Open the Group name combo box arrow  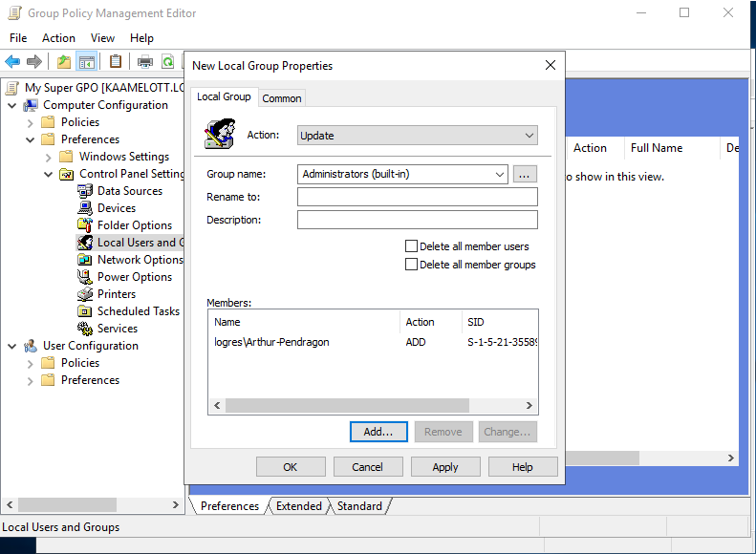pos(500,174)
